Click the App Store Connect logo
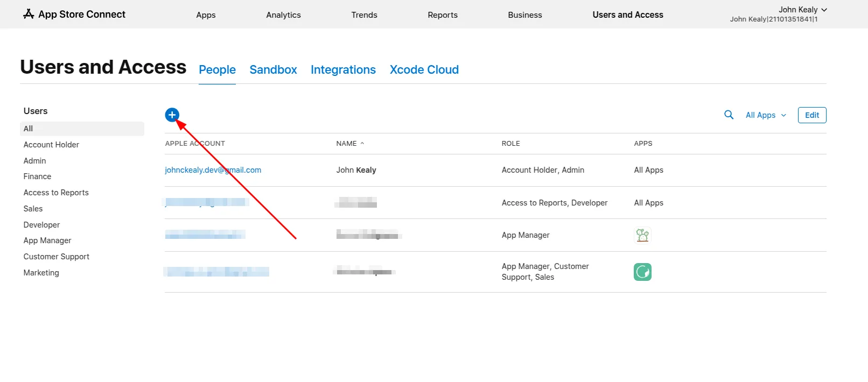Screen dimensions: 868x382 click(x=74, y=15)
